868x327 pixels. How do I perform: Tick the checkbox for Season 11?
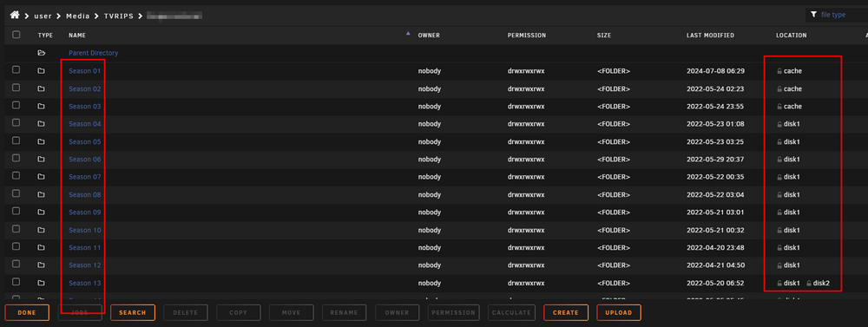[16, 246]
